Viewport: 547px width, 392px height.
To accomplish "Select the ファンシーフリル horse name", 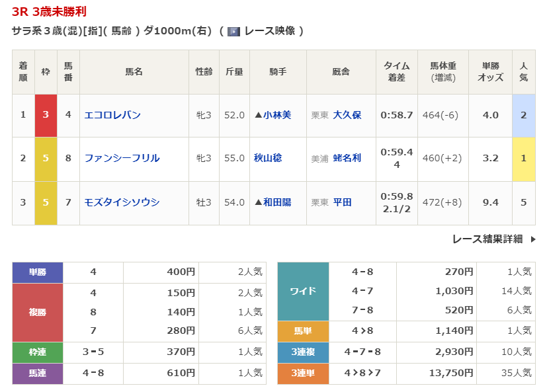I will [x=122, y=158].
